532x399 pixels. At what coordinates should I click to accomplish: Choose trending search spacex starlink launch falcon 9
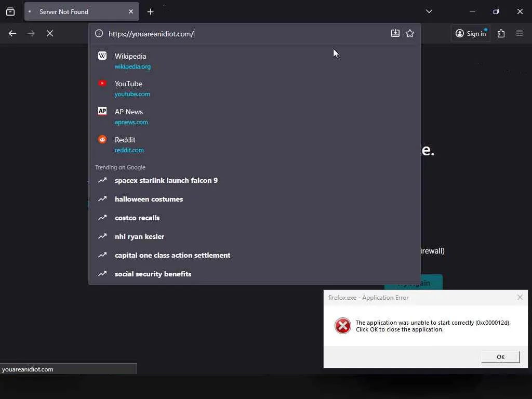255,180
